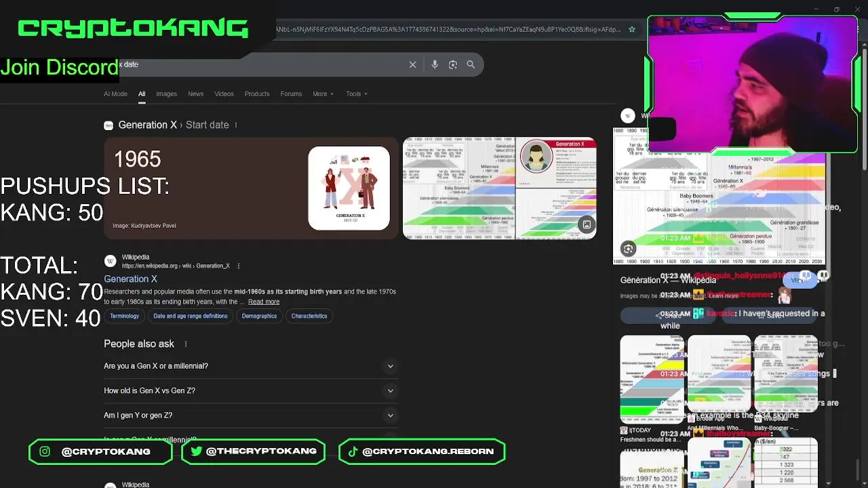
Task: Click the Join Discord overlay text
Action: (60, 67)
